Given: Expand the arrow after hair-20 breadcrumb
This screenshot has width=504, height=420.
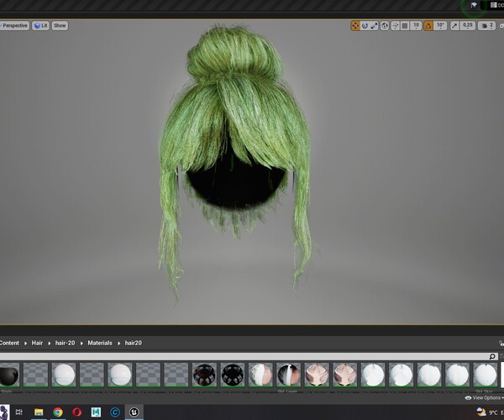Looking at the screenshot, I should [x=81, y=344].
